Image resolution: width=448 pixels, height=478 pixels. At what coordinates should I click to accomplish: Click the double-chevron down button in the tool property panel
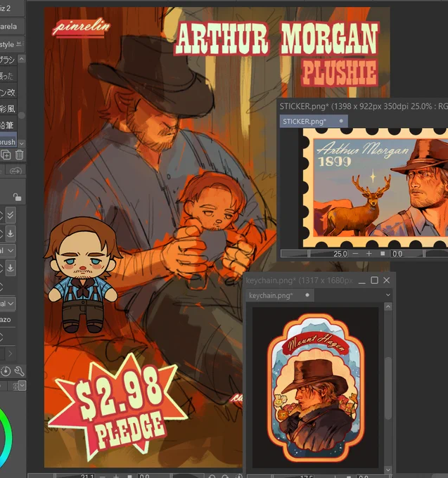(11, 215)
